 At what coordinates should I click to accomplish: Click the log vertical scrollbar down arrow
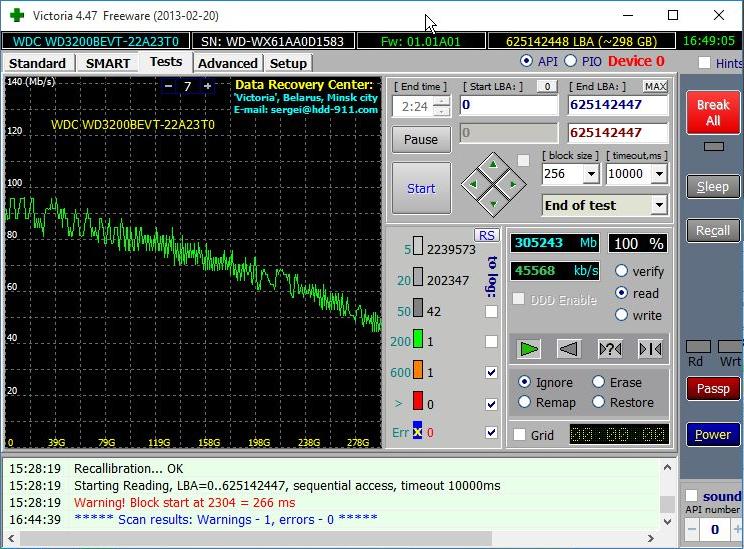coord(667,521)
